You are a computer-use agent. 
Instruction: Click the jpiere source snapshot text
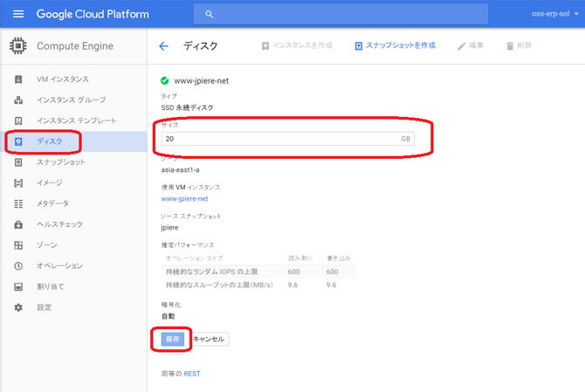(x=169, y=228)
